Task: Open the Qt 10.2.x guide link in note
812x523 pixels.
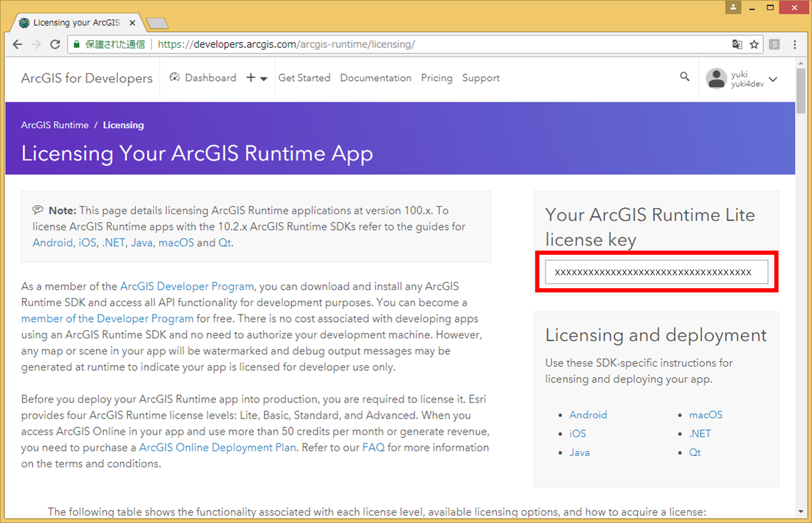Action: click(x=225, y=243)
